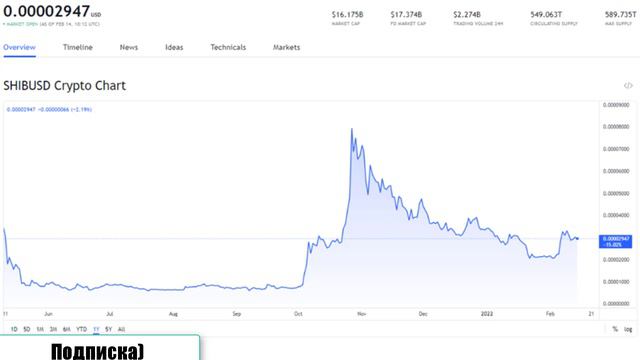This screenshot has width=640, height=360.
Task: Select the 5D chart range
Action: (x=27, y=329)
